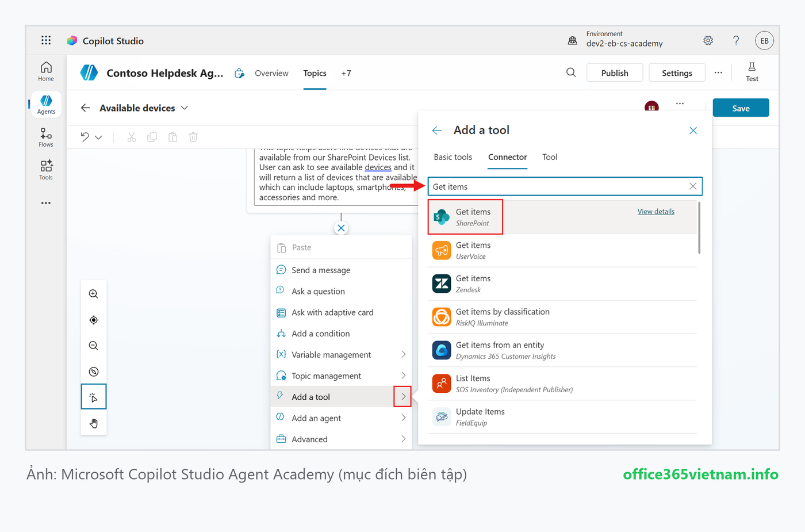
Task: Open the undo history dropdown arrow
Action: pyautogui.click(x=98, y=137)
